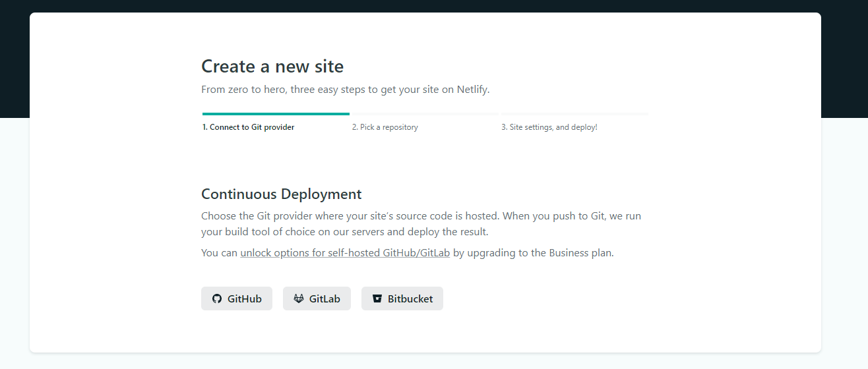Click the 'From zero to hero' subtitle text

(x=346, y=90)
